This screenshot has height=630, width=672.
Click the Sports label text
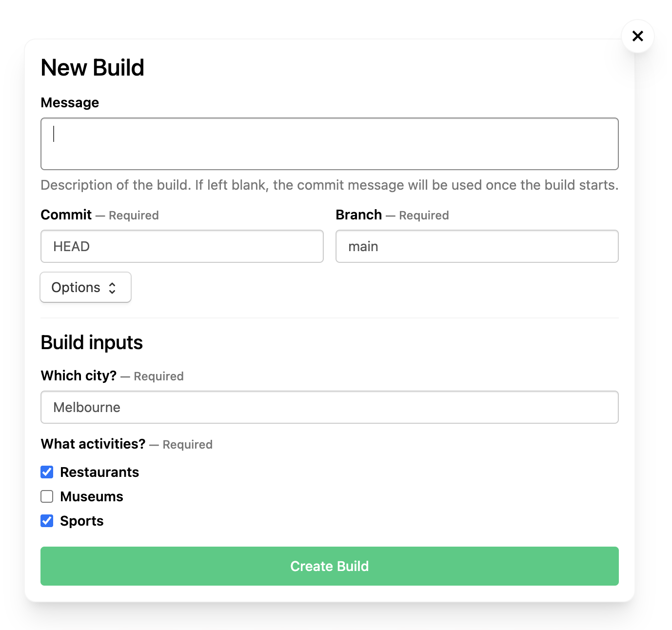[82, 521]
